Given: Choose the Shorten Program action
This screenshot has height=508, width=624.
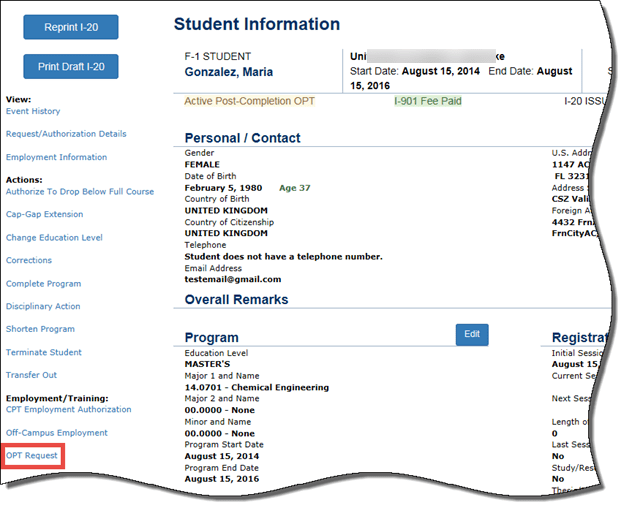Looking at the screenshot, I should pos(40,329).
